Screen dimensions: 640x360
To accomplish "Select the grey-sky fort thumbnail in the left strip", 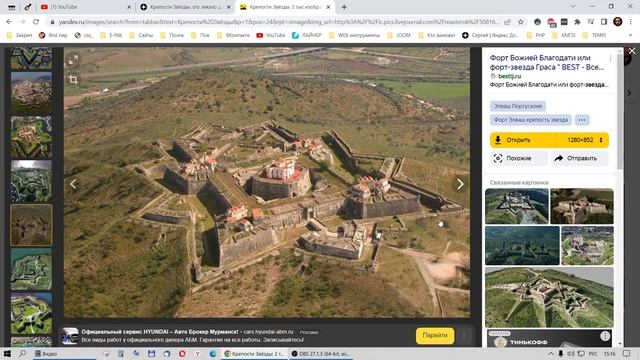I will [31, 181].
